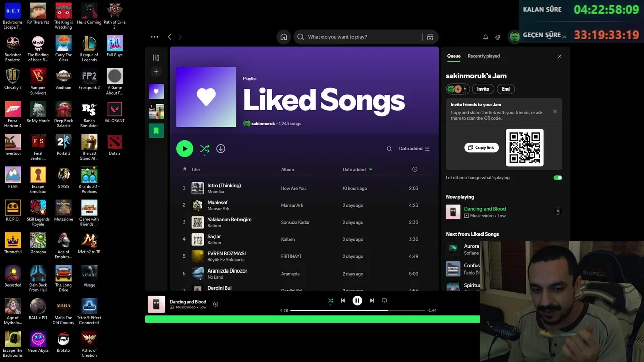Screen dimensions: 644x362
Task: Open Your Episodes green bookmark
Action: (156, 131)
